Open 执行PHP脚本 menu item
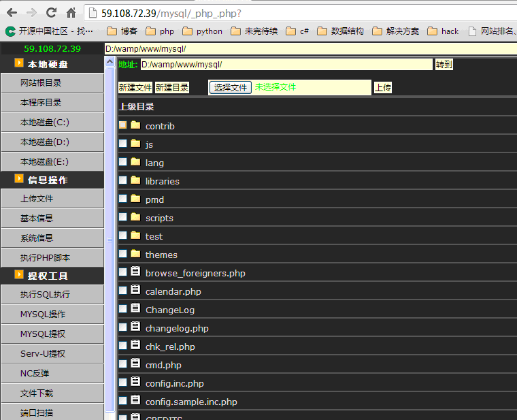The height and width of the screenshot is (420, 517). click(x=52, y=258)
